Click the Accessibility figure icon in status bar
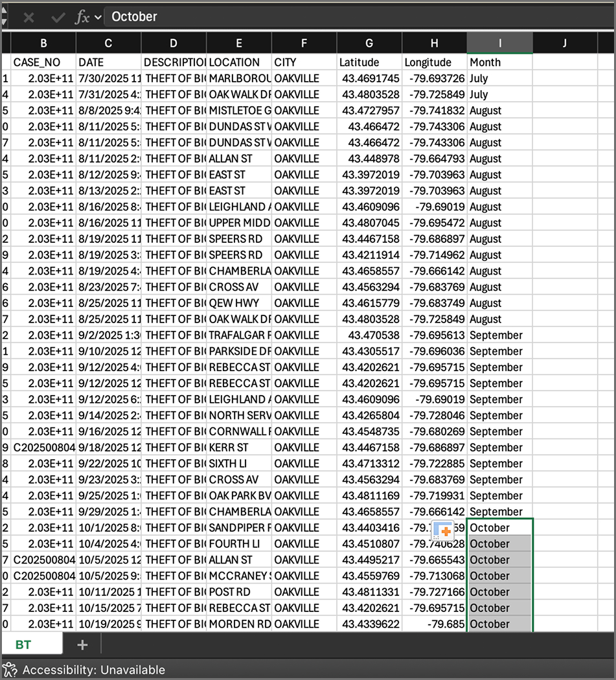This screenshot has width=616, height=680. click(9, 671)
